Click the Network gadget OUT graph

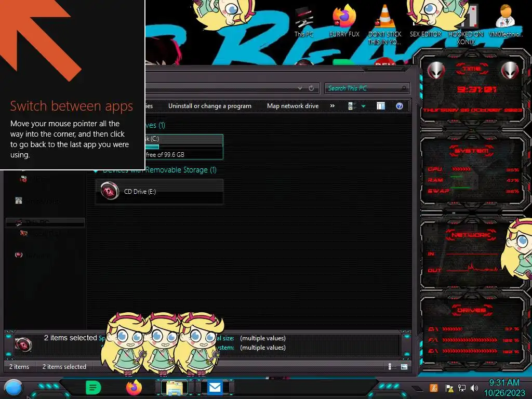[473, 269]
